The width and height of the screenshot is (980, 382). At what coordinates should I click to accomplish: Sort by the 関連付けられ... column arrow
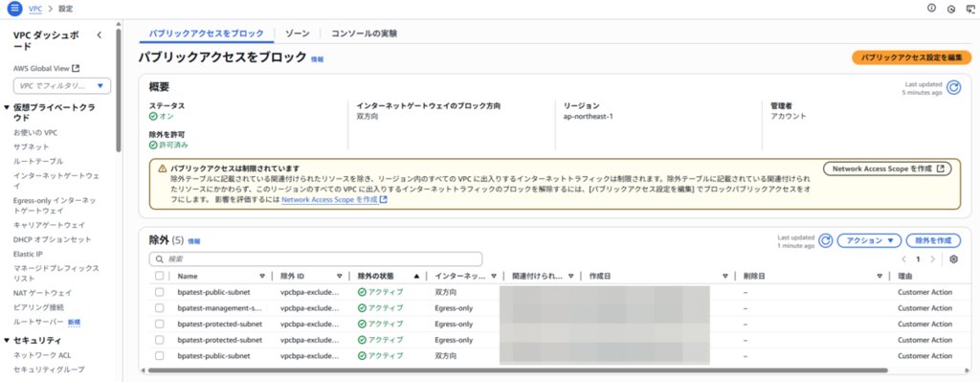coord(571,276)
